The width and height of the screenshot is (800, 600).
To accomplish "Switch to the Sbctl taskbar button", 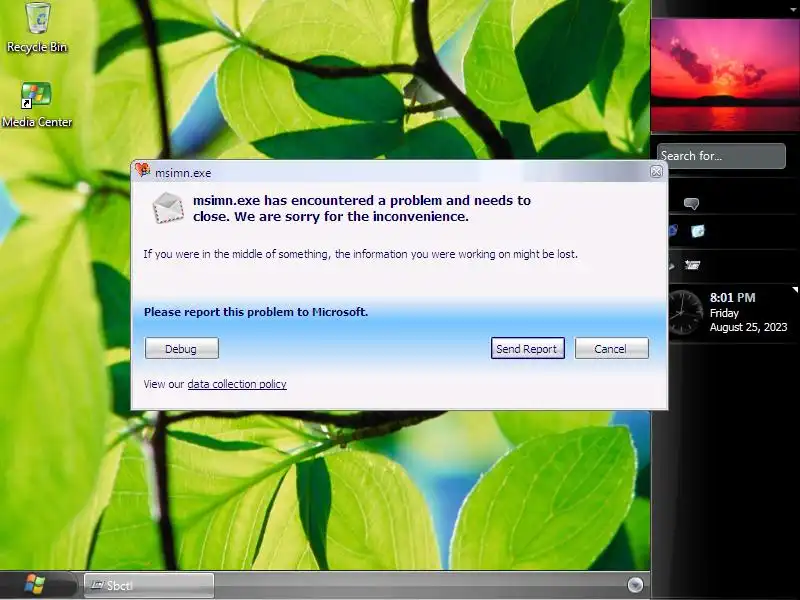I will [x=148, y=585].
